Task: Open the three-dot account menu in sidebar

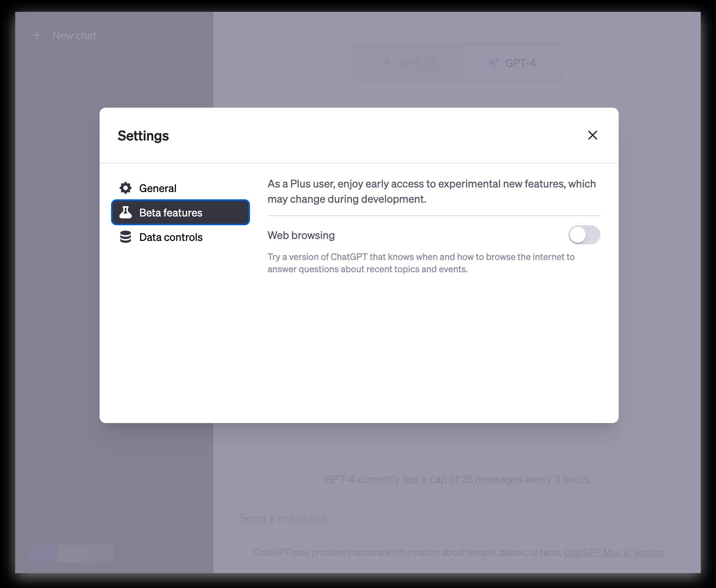Action: 192,553
